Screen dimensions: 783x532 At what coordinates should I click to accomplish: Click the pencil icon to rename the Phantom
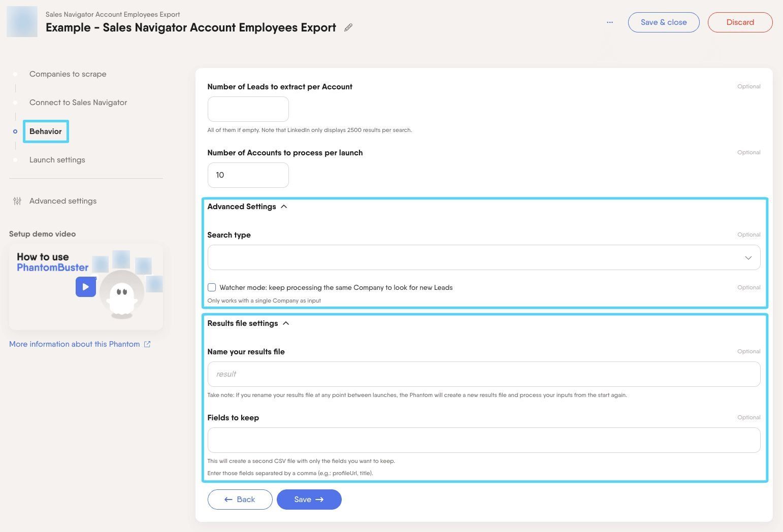pyautogui.click(x=348, y=27)
